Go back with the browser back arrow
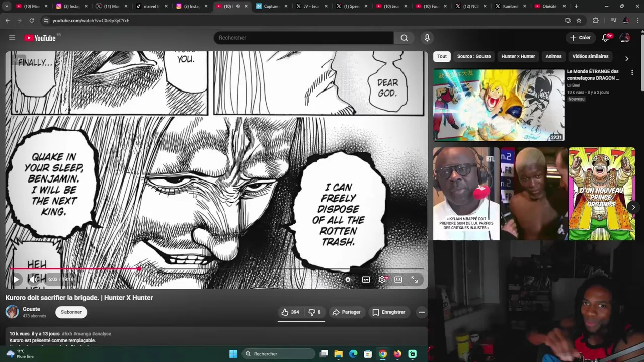644x362 pixels. [x=7, y=20]
